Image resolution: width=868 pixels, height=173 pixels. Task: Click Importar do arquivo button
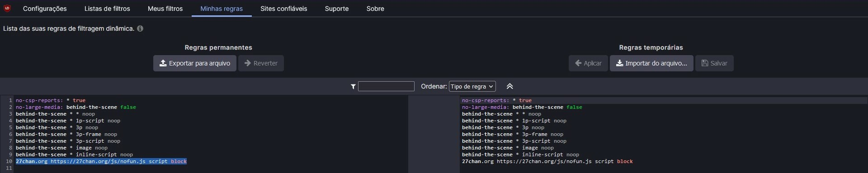click(651, 63)
